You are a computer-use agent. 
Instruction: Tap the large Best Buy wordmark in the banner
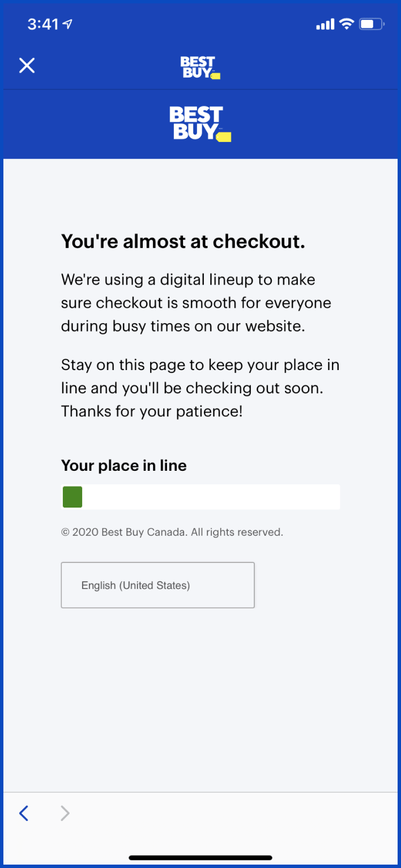[195, 123]
